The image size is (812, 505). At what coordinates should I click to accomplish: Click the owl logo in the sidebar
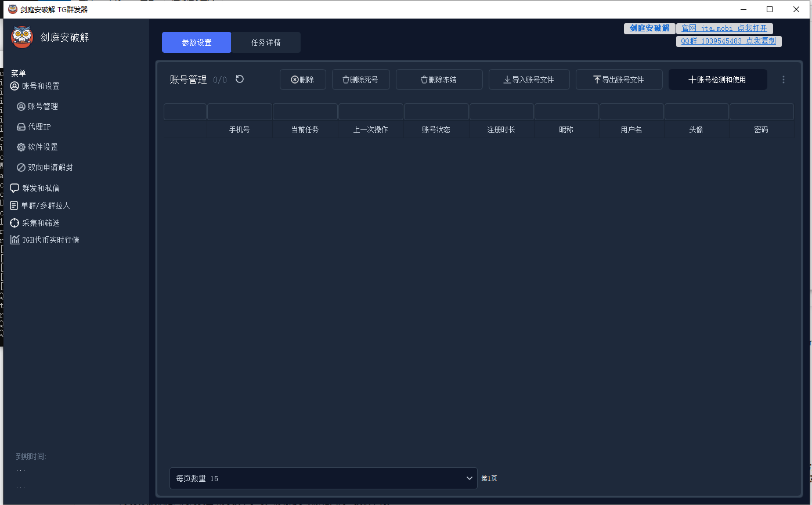click(x=22, y=37)
